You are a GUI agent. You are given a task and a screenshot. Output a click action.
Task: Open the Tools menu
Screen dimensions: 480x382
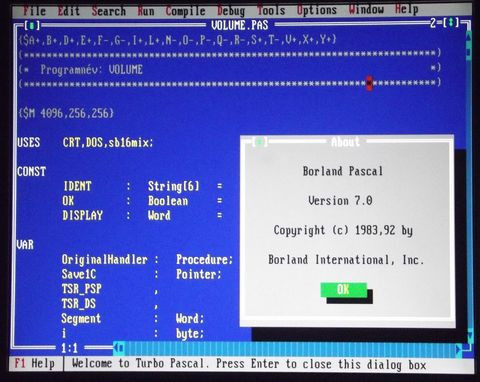(271, 10)
